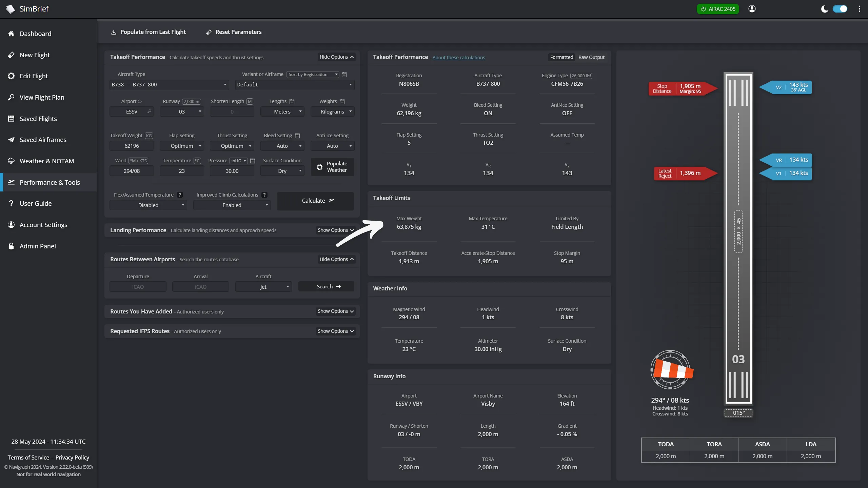This screenshot has width=868, height=488.
Task: Flip the toggle switch in the top bar
Action: (841, 9)
